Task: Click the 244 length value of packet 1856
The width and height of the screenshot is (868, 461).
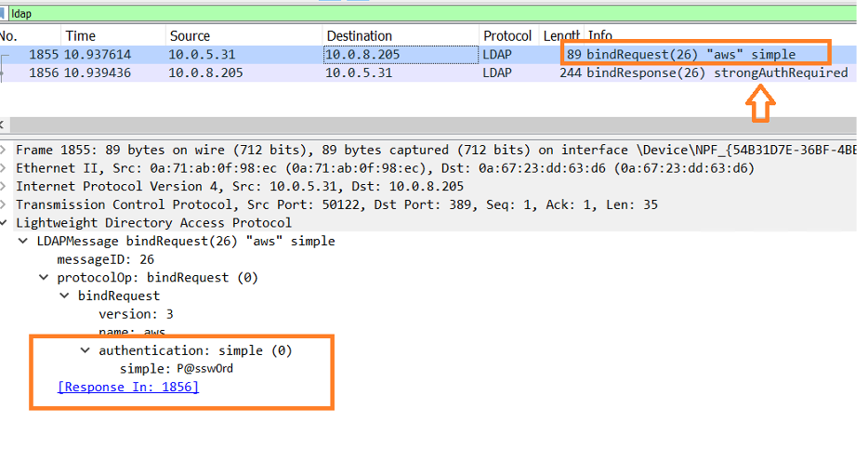Action: coord(571,72)
